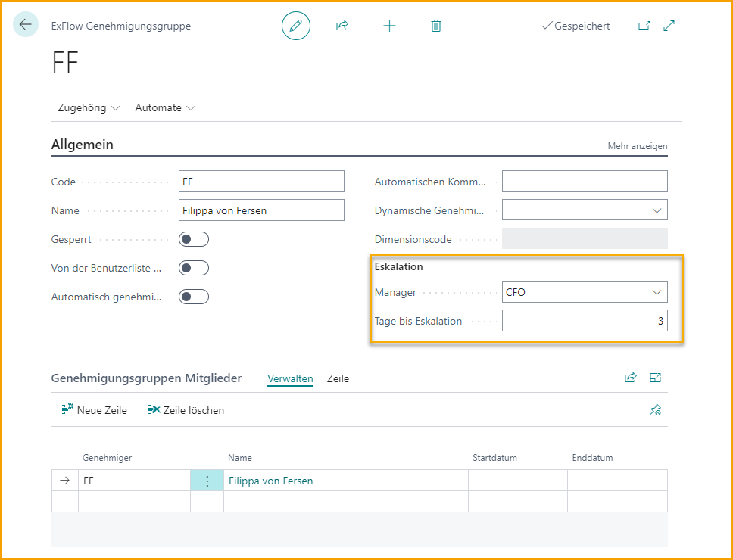Click the plus icon to create new
Image resolution: width=733 pixels, height=560 pixels.
tap(389, 26)
